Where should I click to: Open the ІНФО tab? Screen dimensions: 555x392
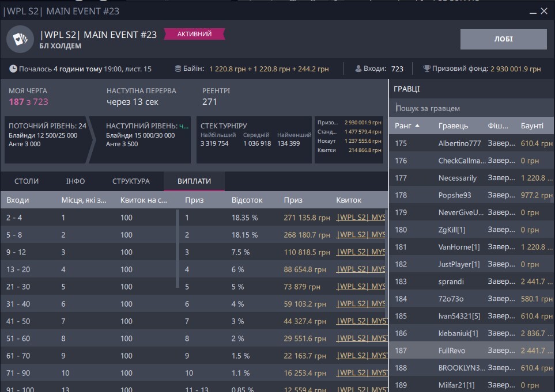click(75, 181)
